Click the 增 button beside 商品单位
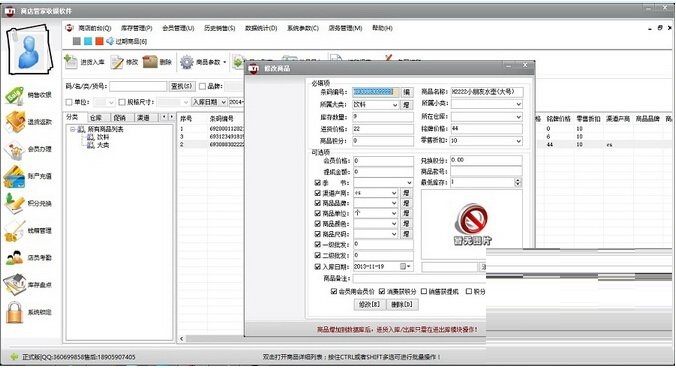 coord(406,214)
